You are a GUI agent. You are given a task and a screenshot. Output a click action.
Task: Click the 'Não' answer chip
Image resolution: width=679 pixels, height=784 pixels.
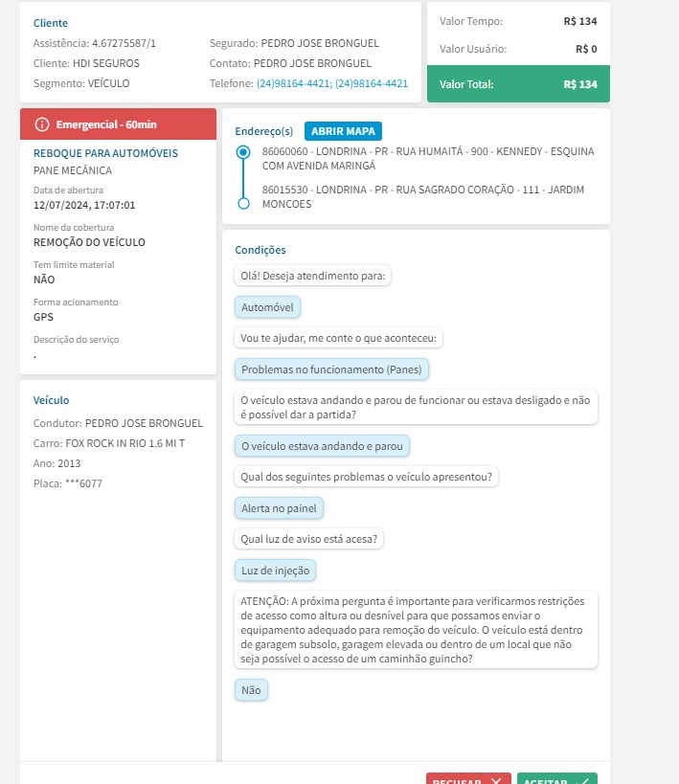251,689
